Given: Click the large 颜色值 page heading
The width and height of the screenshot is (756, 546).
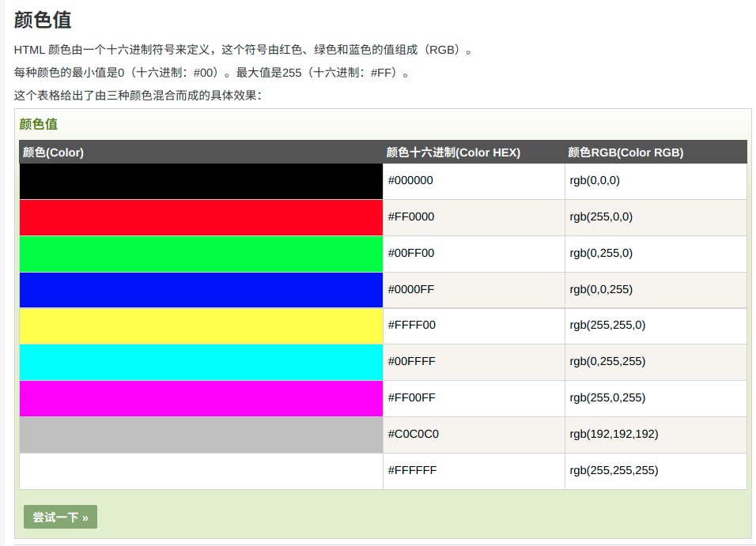Looking at the screenshot, I should coord(43,21).
